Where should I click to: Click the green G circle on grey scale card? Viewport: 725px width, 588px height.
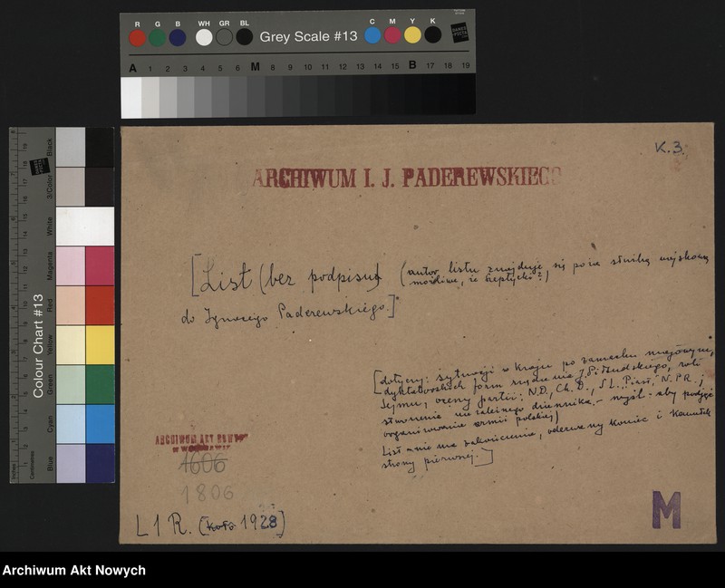coord(157,38)
